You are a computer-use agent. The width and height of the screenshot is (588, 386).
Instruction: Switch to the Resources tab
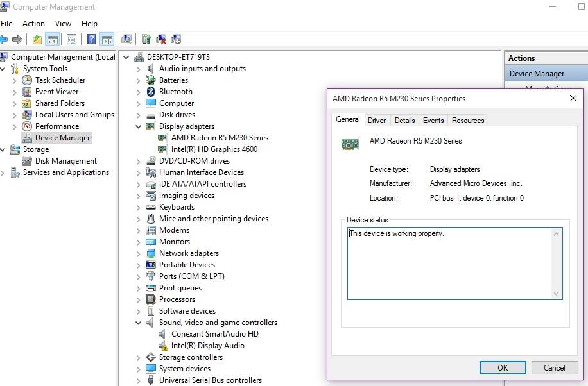(467, 121)
